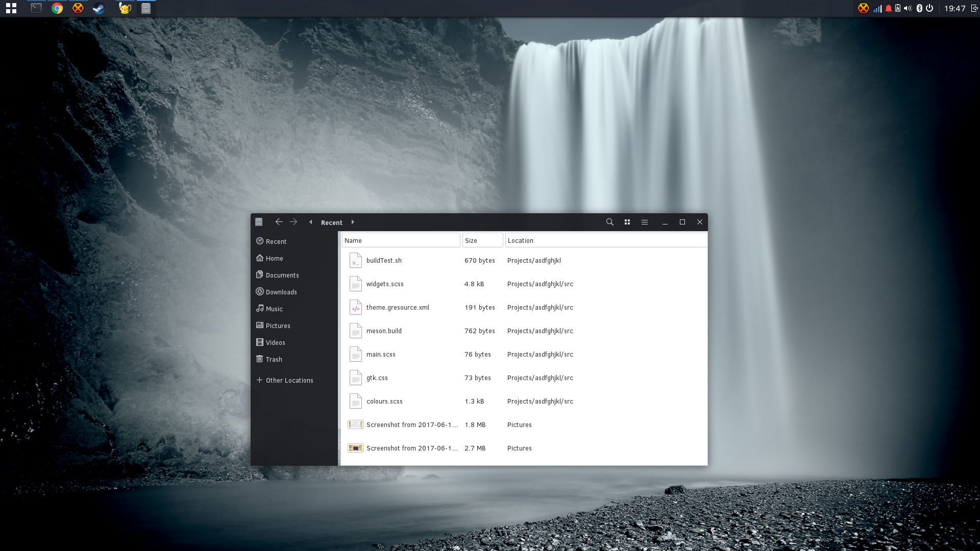The height and width of the screenshot is (551, 980).
Task: Go forward with the right arrow in Files
Action: pos(293,222)
